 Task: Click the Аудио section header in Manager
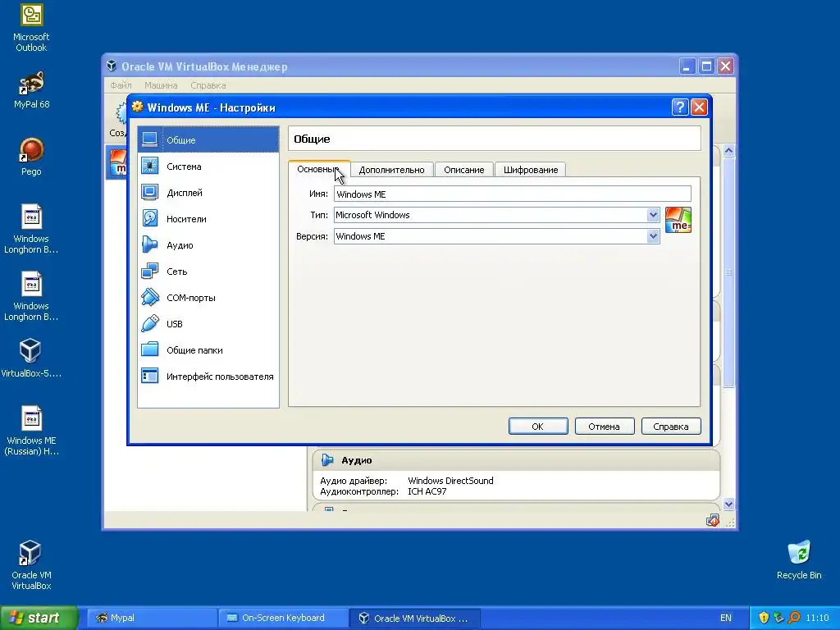516,459
